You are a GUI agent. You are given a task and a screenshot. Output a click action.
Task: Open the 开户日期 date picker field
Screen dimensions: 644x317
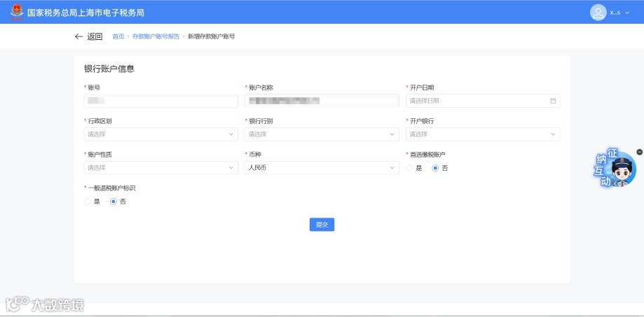pos(483,101)
